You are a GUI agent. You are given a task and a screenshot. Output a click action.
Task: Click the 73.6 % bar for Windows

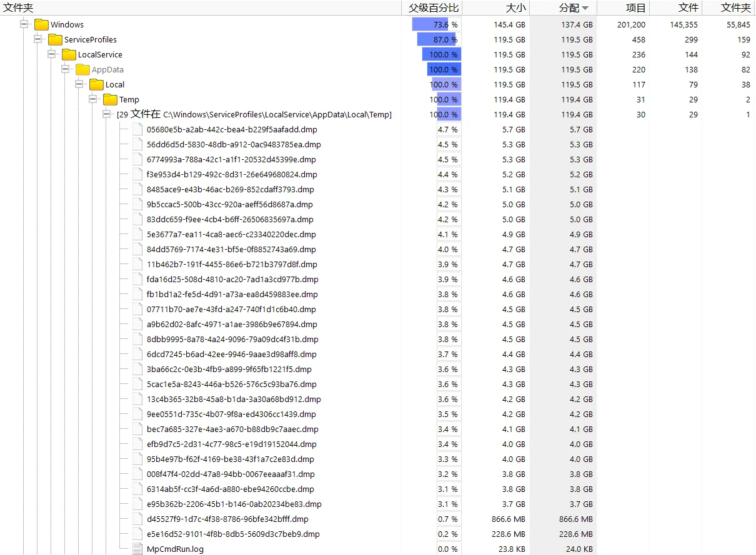coord(436,24)
